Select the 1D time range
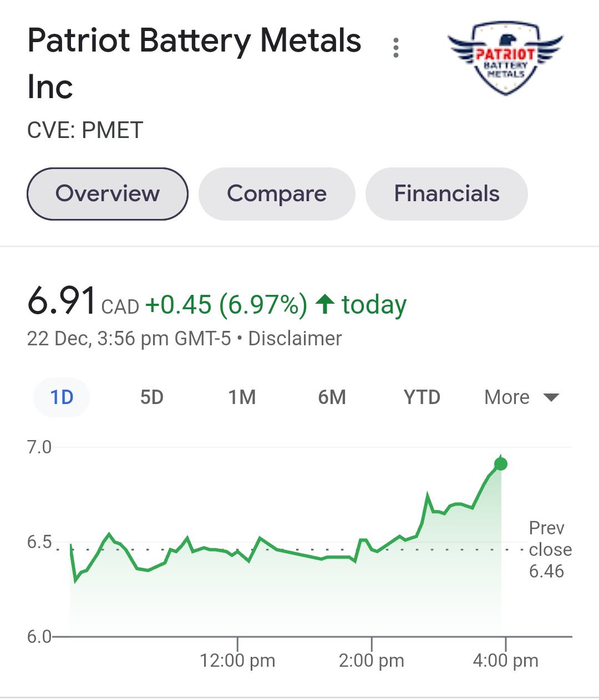 click(62, 397)
